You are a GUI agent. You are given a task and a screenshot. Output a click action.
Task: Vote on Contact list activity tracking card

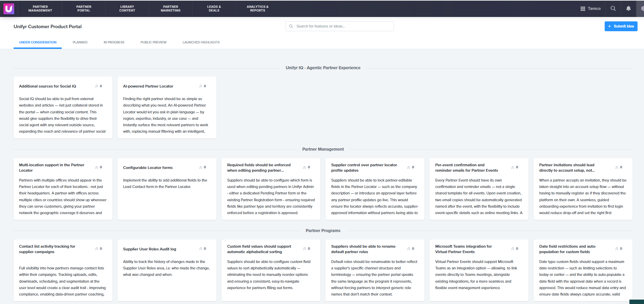[x=99, y=249]
